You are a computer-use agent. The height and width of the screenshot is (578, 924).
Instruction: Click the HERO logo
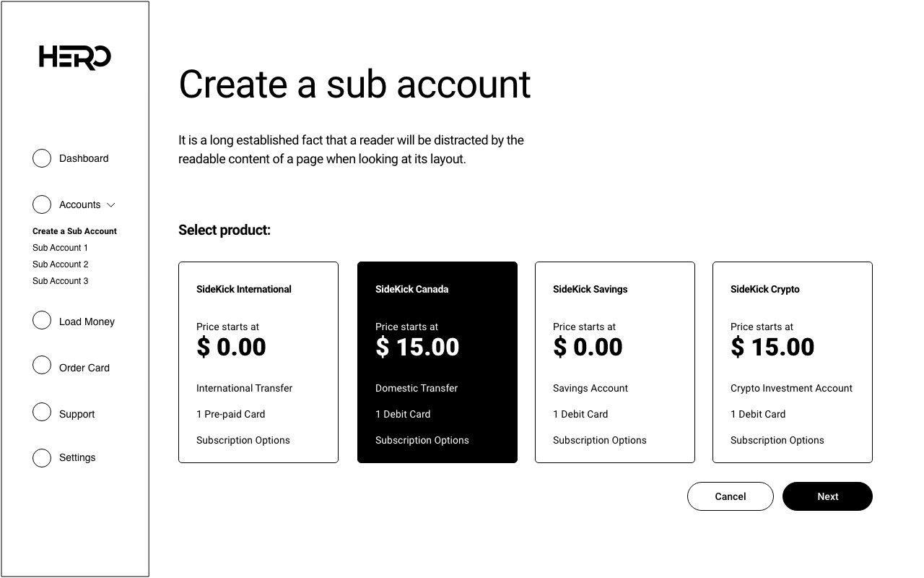coord(75,57)
